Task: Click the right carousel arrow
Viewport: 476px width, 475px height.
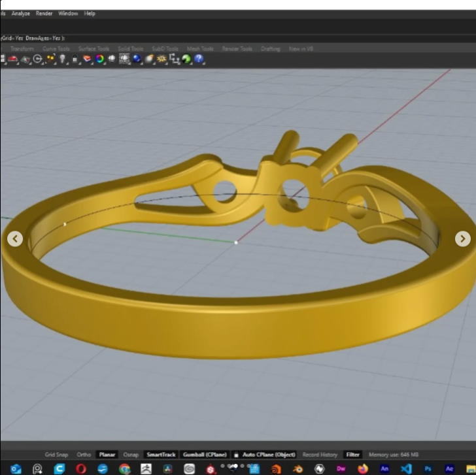Action: (x=462, y=239)
